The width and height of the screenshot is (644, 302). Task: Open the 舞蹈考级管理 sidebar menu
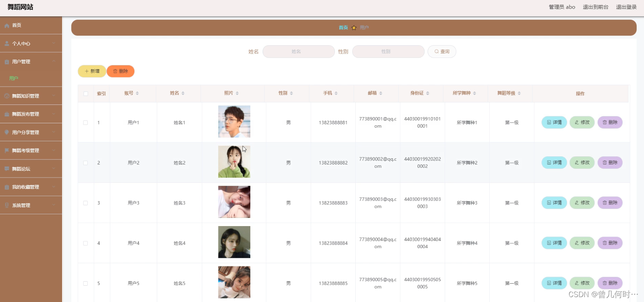click(31, 151)
